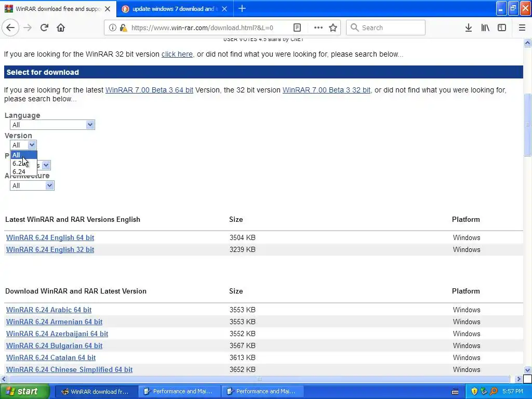Open Page actions three-dots menu
Viewport: 532px width, 399px height.
click(x=318, y=28)
